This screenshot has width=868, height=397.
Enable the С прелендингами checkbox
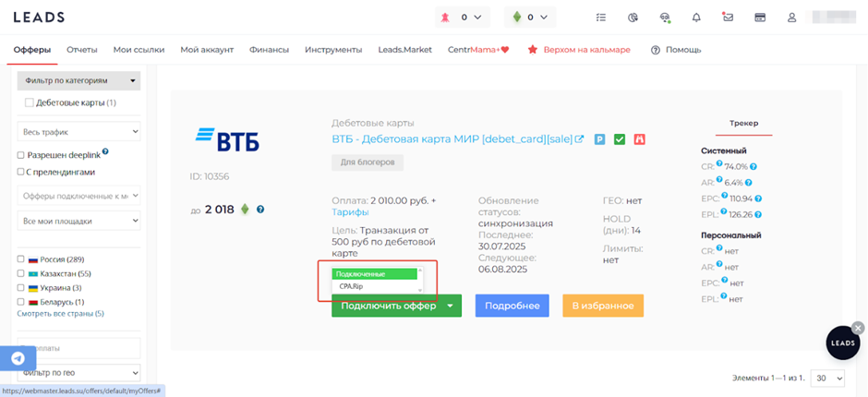pos(21,173)
